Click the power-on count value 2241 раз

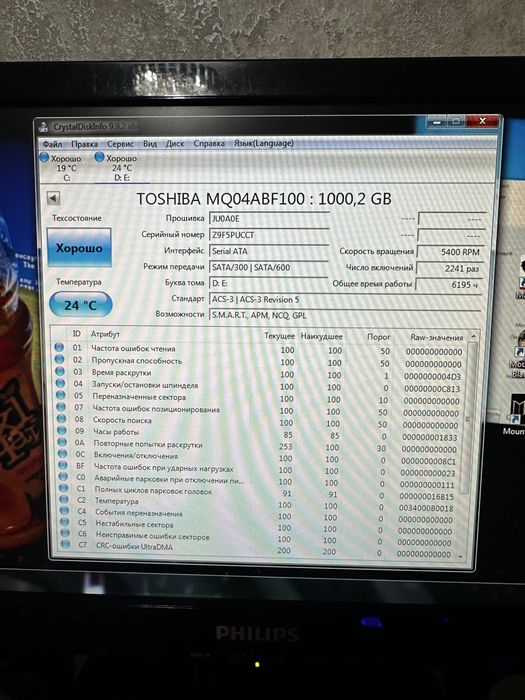click(x=449, y=268)
